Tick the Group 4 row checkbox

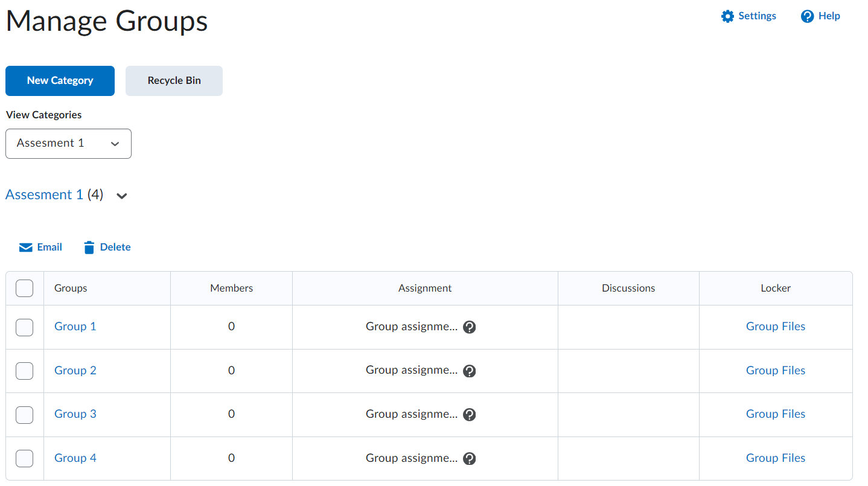click(25, 458)
